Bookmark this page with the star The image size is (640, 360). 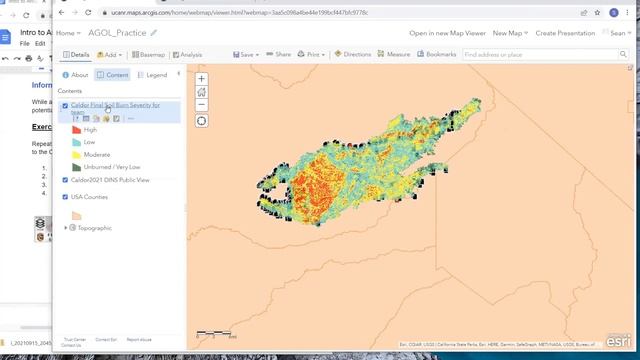click(597, 13)
